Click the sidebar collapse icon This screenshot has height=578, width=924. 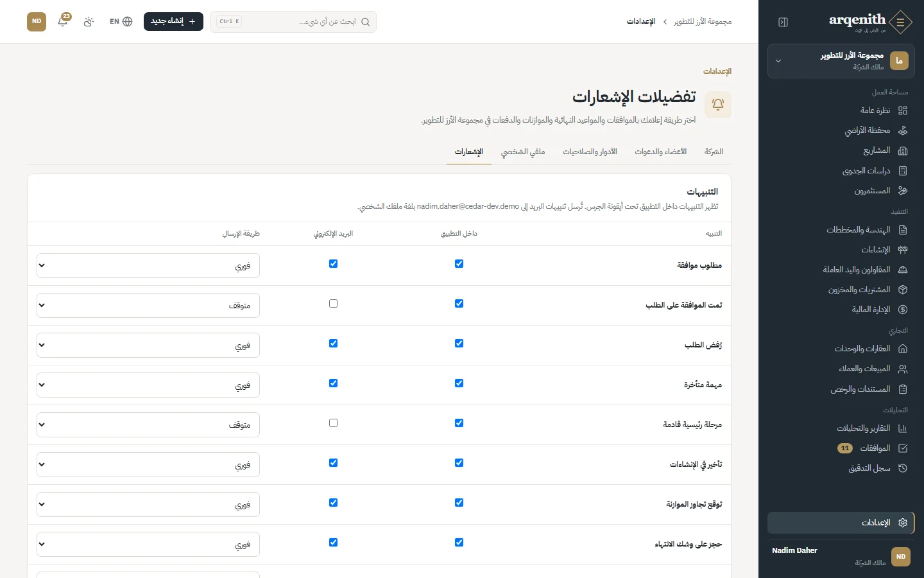783,22
